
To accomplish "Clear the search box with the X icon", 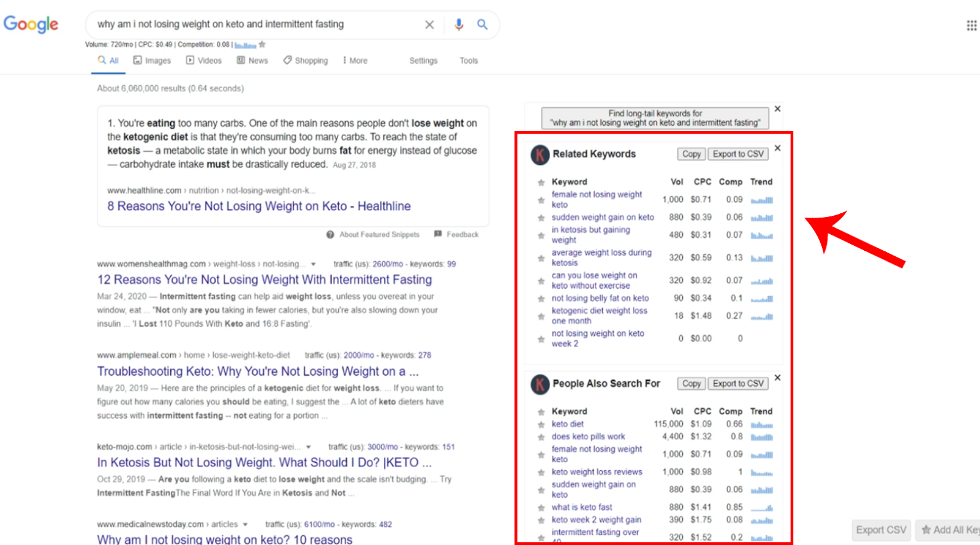I will 429,25.
